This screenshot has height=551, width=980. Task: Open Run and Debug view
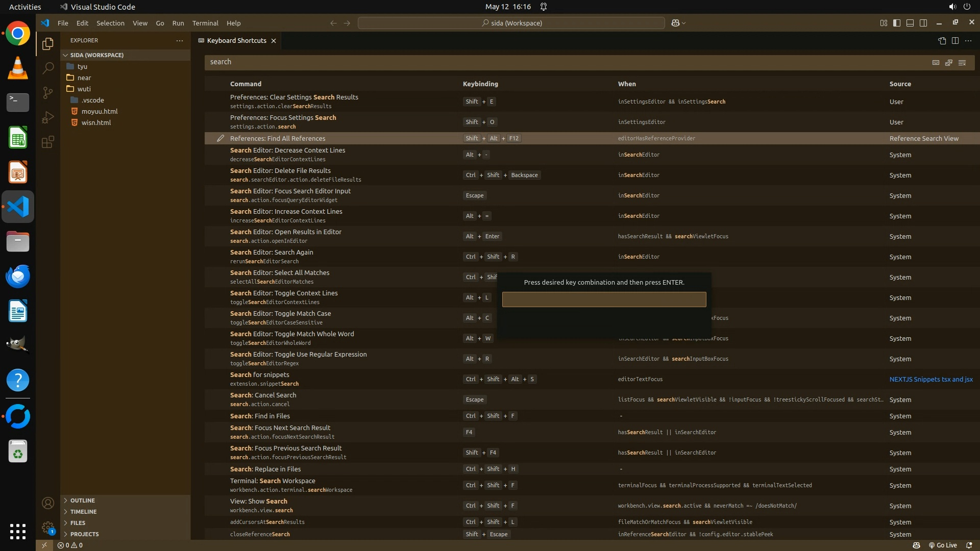click(x=48, y=117)
